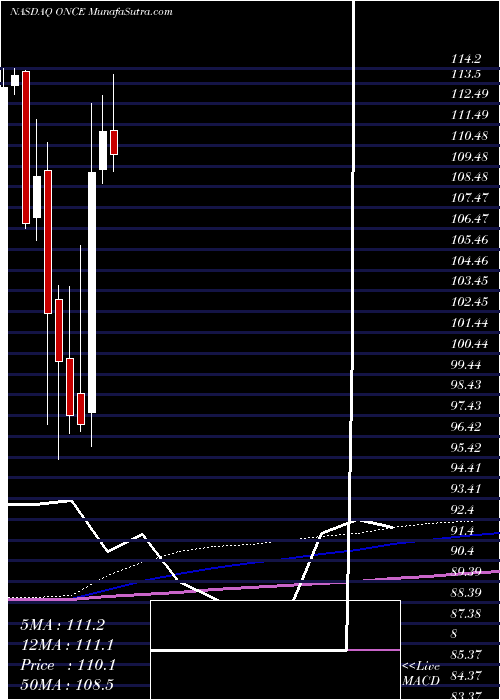Click the 90.4 price axis label

click(x=463, y=552)
